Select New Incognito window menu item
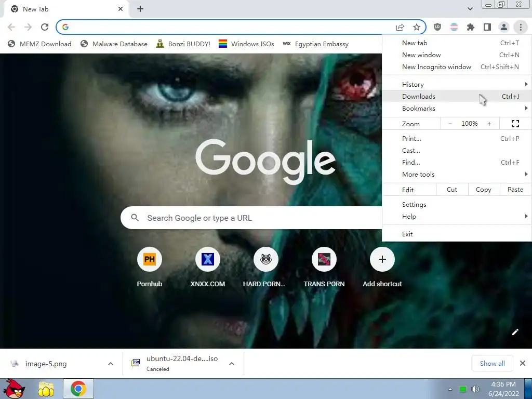The width and height of the screenshot is (532, 399). coord(457,67)
